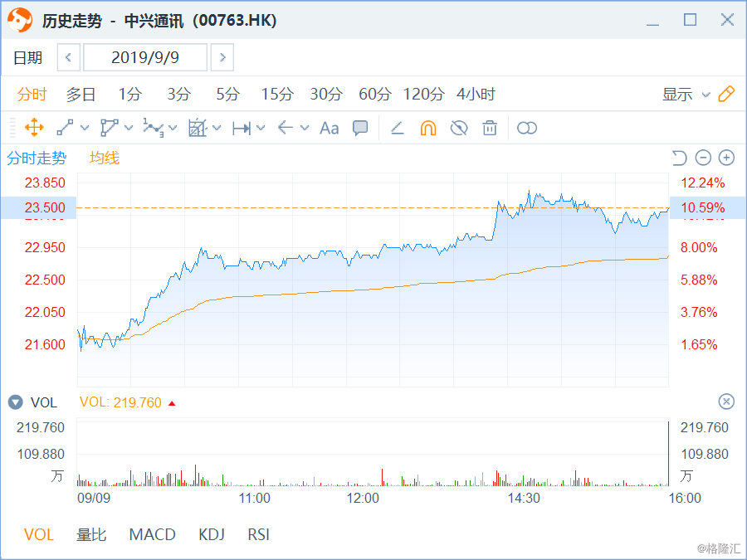
Task: Click the 23.850 price axis label
Action: pyautogui.click(x=45, y=183)
